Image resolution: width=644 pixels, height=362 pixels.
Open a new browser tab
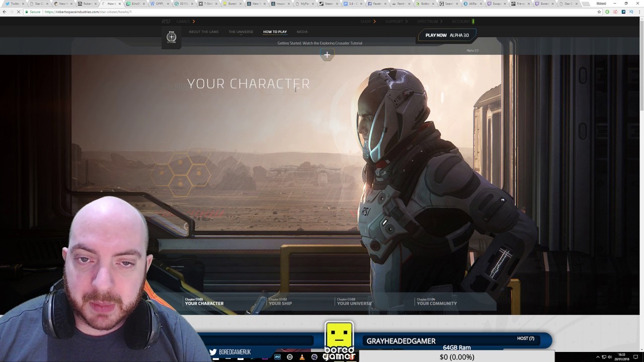click(x=585, y=4)
